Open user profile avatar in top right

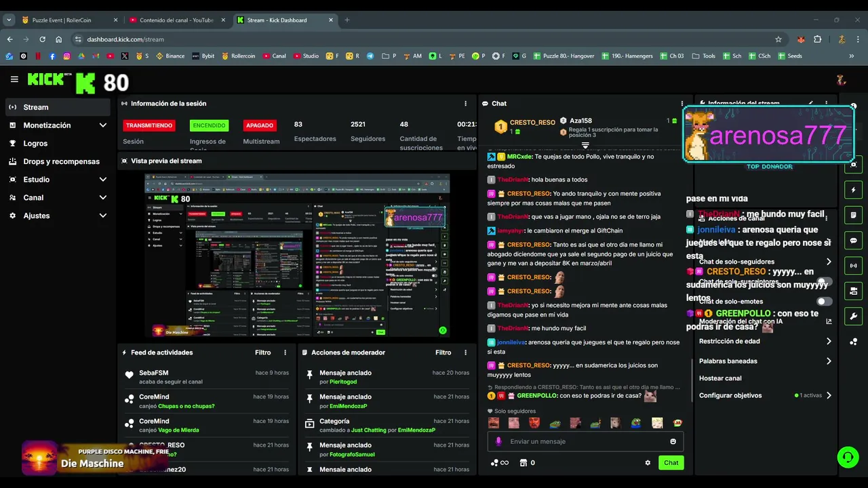click(x=841, y=79)
